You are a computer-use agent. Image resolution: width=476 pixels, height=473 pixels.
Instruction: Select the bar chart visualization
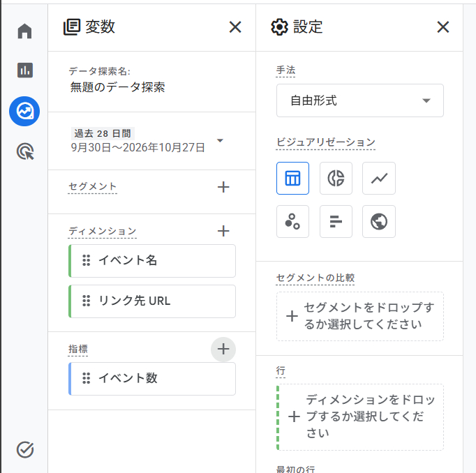(x=336, y=221)
